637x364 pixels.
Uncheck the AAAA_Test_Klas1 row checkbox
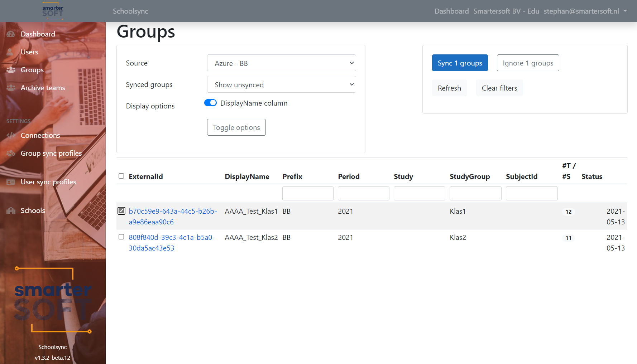pyautogui.click(x=121, y=211)
